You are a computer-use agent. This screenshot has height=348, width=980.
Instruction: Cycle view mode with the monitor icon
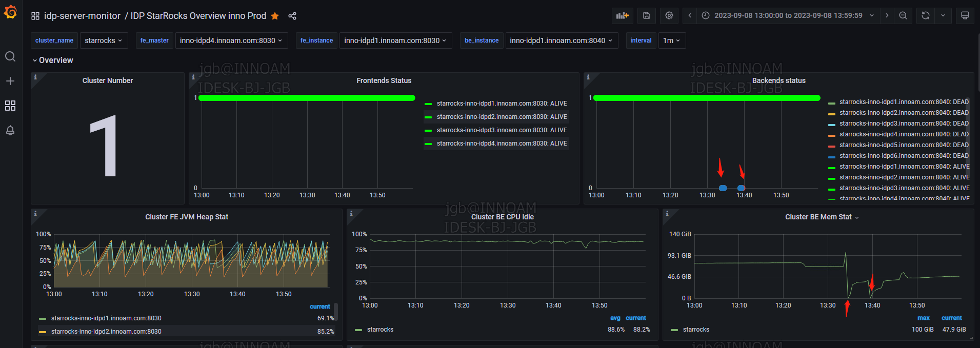point(965,15)
